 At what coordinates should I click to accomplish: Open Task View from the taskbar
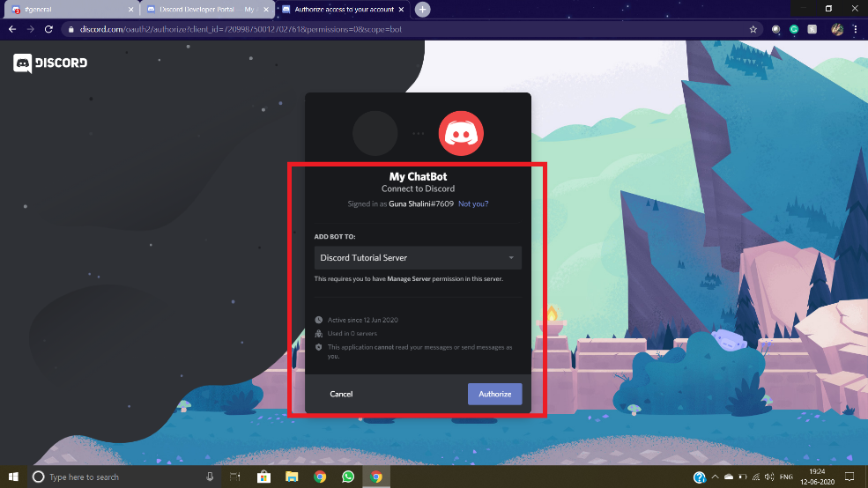coord(234,477)
